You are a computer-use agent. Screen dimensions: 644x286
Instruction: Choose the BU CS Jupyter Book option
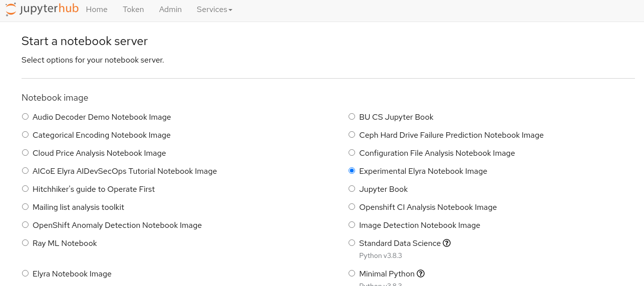click(x=352, y=117)
